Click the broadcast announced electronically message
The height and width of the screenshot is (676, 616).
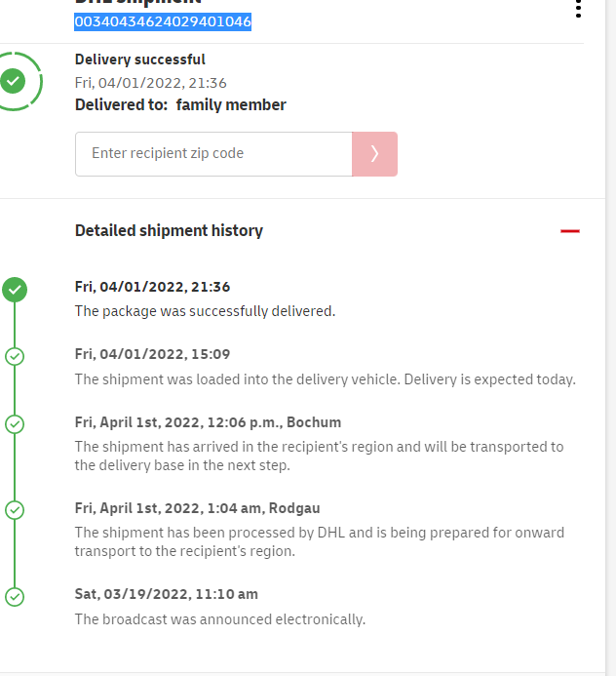click(x=220, y=618)
